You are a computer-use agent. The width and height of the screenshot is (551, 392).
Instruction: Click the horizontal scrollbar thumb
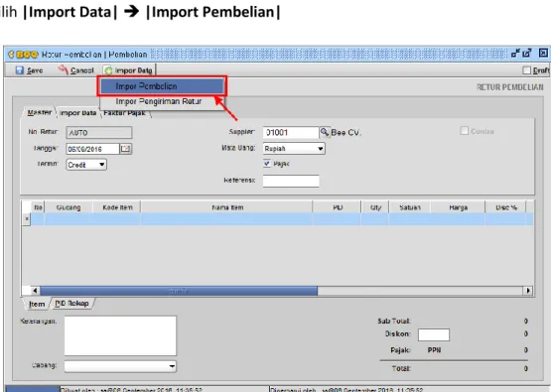coord(179,291)
